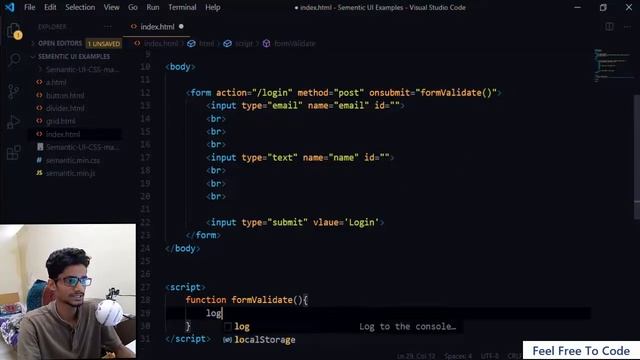The height and width of the screenshot is (360, 640).
Task: Open divider.html in the explorer
Action: [x=65, y=108]
